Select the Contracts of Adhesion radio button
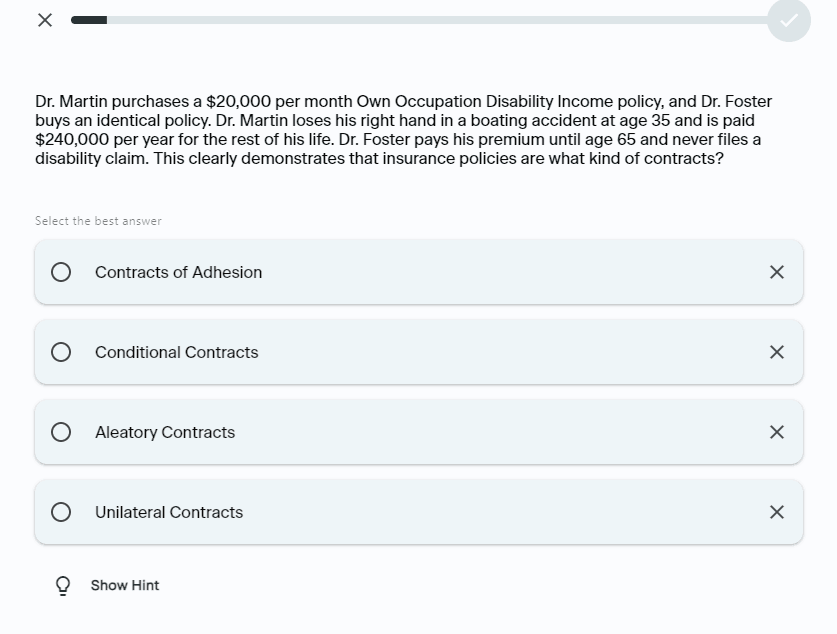 tap(61, 272)
